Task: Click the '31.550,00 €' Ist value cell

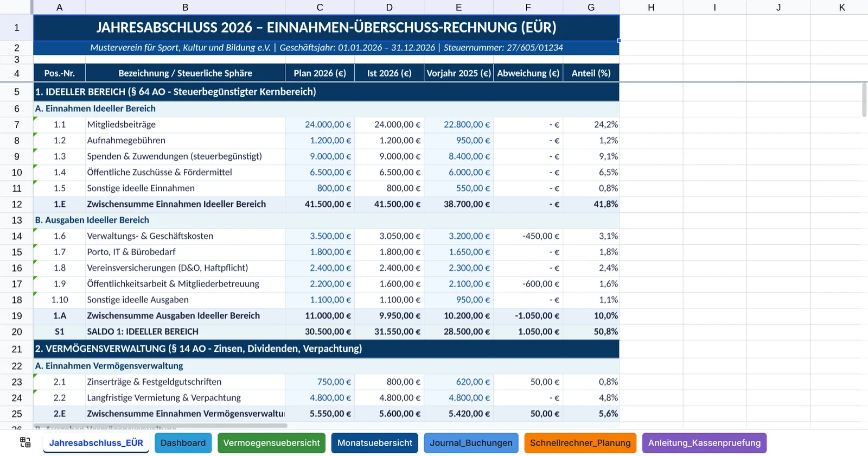Action: (x=389, y=332)
